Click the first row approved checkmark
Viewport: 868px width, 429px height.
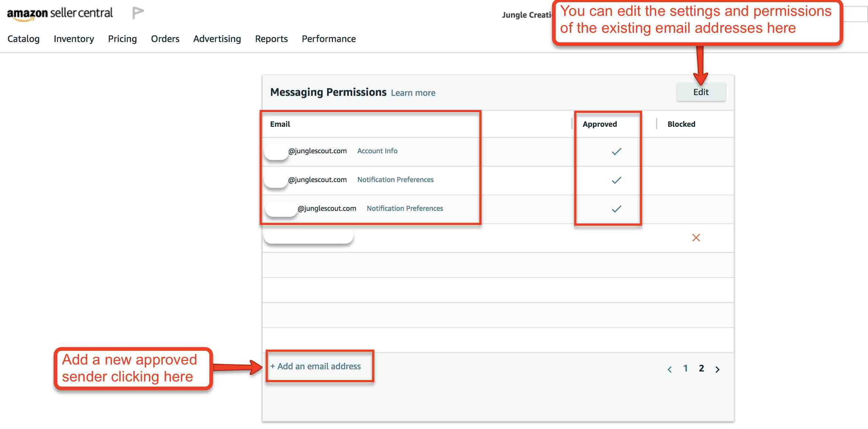617,151
